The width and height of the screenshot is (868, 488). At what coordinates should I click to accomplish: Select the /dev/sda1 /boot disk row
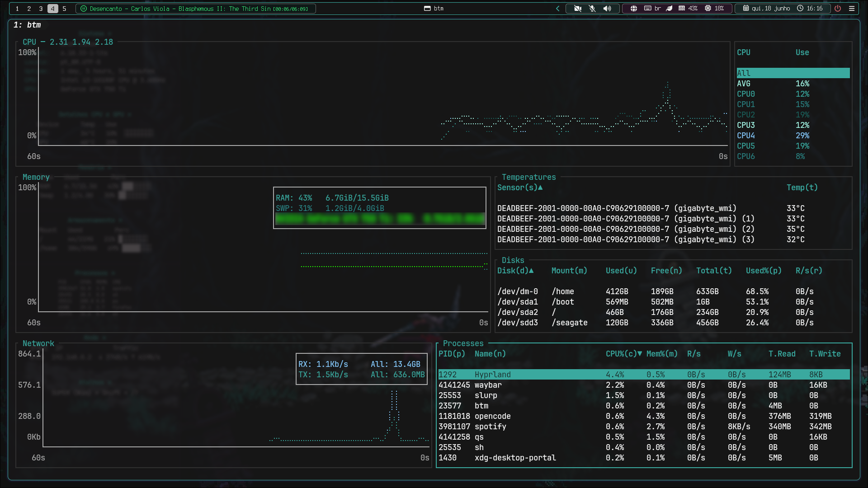click(673, 302)
